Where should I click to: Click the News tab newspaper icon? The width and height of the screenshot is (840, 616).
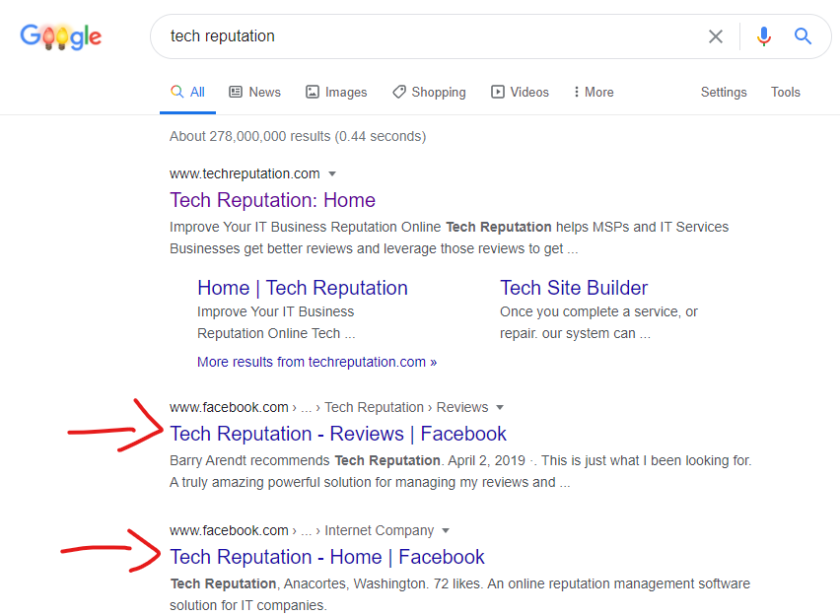point(236,92)
